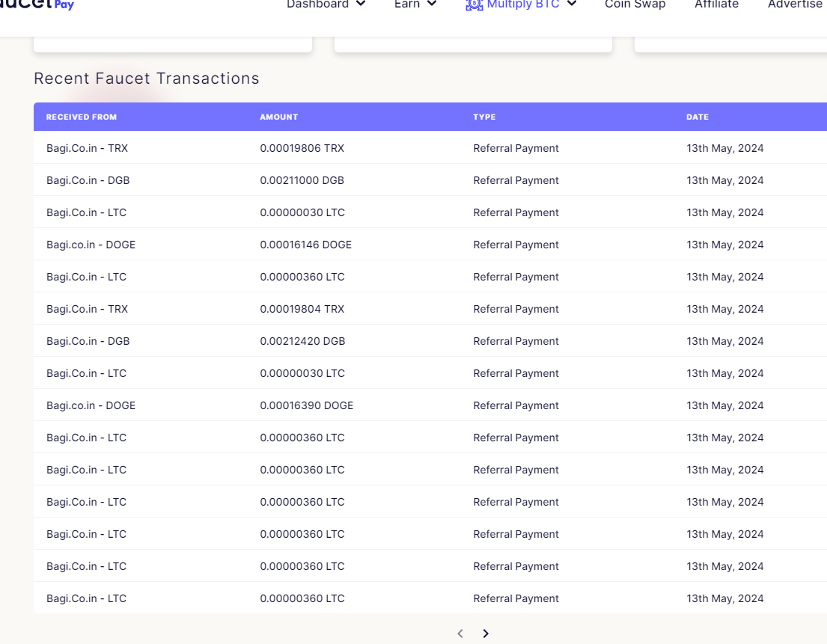Select the amount 0.00211000 DGB
The height and width of the screenshot is (644, 827).
coord(302,180)
